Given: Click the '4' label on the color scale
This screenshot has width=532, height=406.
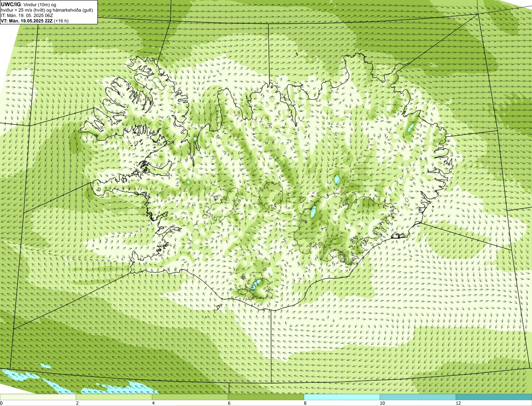Looking at the screenshot, I should pos(153,403).
